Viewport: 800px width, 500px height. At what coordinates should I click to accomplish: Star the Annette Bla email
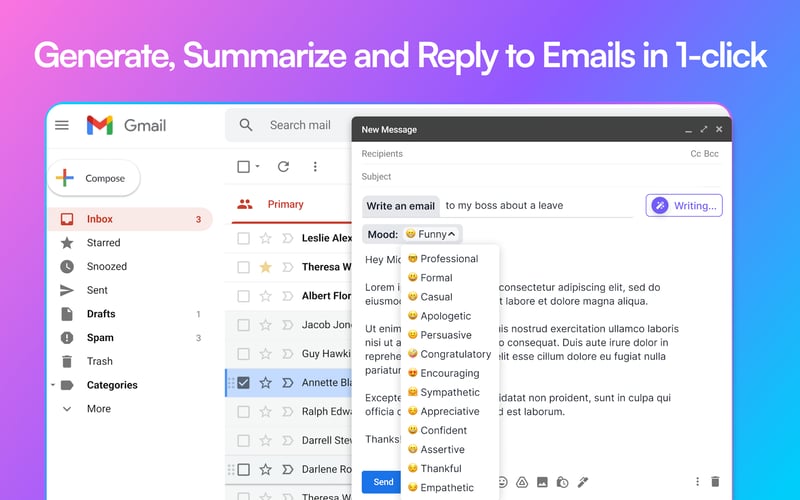tap(265, 383)
